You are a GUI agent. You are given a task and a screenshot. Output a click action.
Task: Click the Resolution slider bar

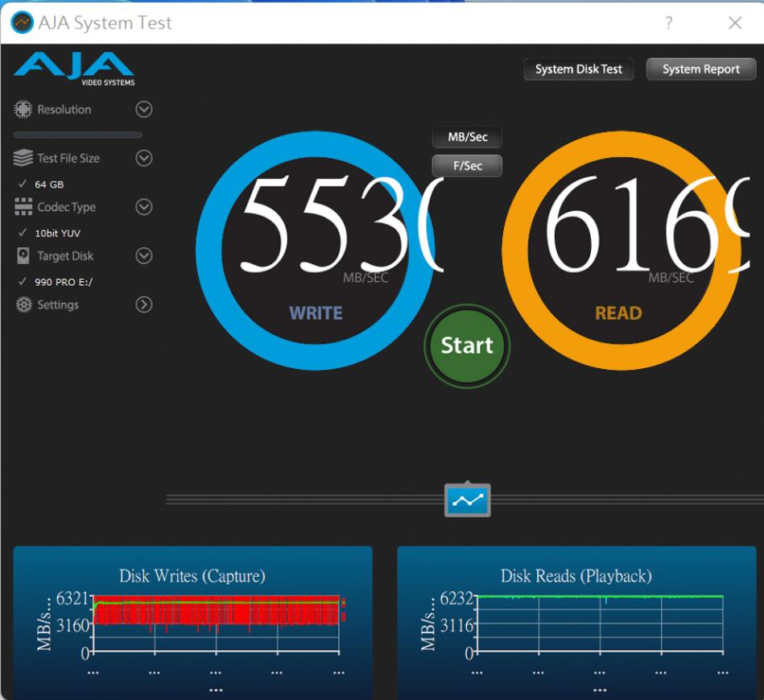click(x=78, y=135)
